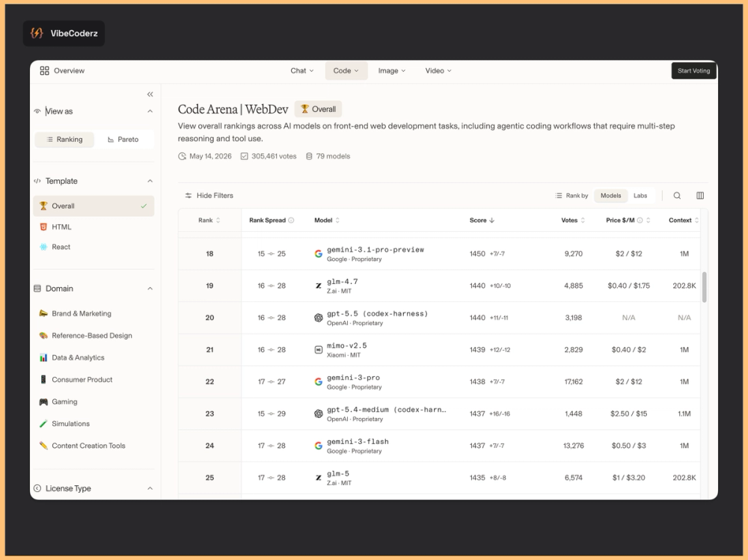This screenshot has width=748, height=560.
Task: Open the column layout icon
Action: point(700,196)
